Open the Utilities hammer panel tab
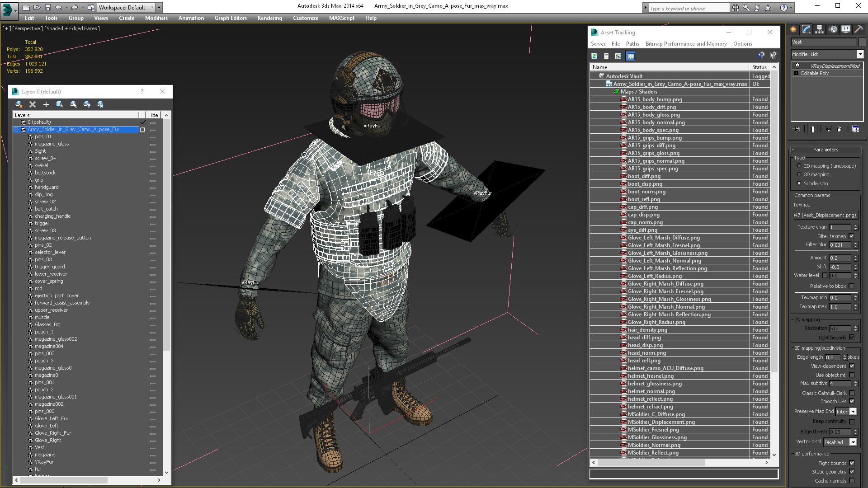The width and height of the screenshot is (868, 488). [859, 29]
